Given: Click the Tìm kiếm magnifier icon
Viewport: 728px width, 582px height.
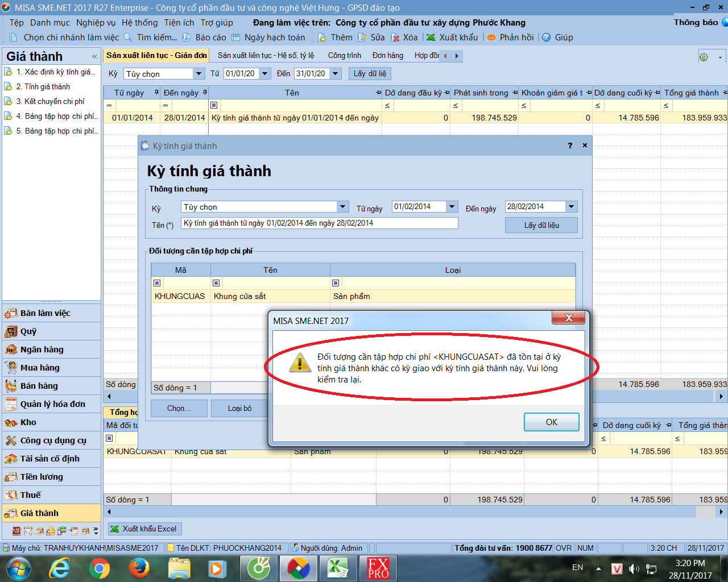Looking at the screenshot, I should point(127,38).
